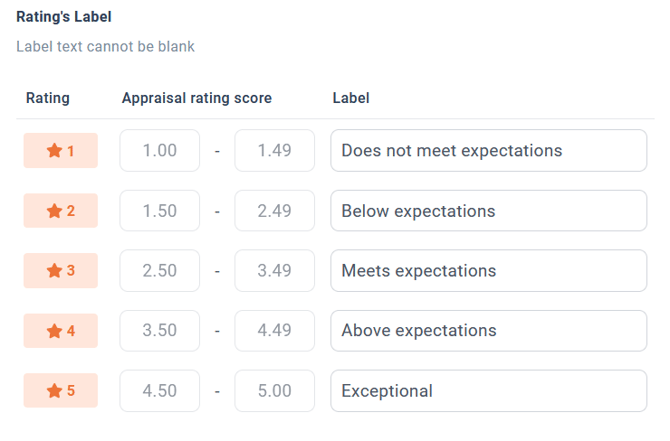Click the 2-star rating badge

pos(61,211)
